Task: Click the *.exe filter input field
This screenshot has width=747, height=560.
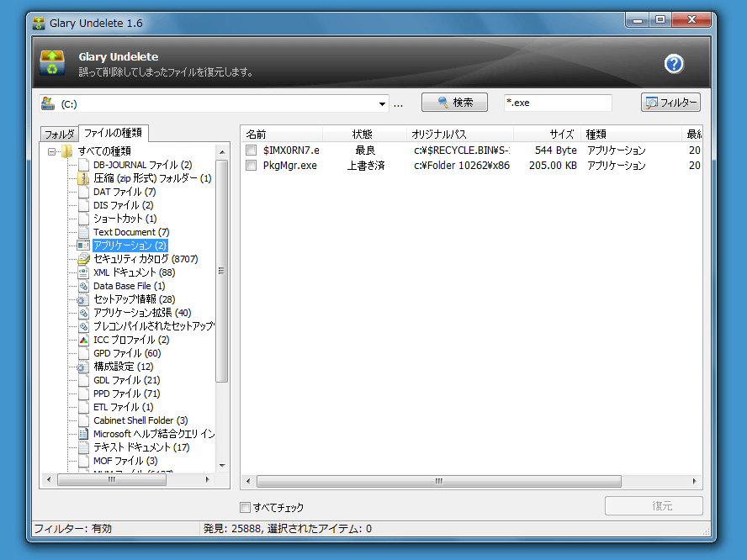Action: coord(558,103)
